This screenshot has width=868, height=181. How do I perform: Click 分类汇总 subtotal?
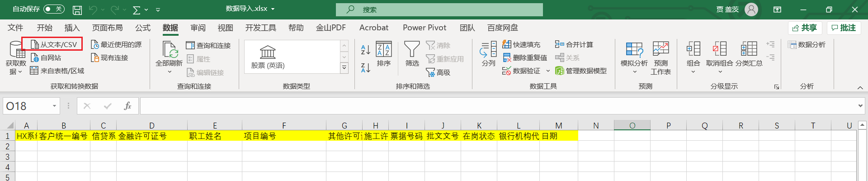point(749,54)
